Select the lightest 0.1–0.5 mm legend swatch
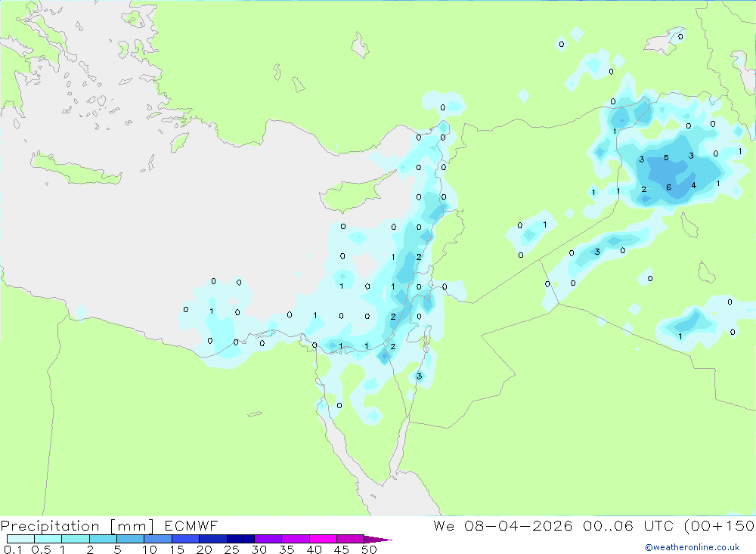Viewport: 756px width, 554px height. coord(20,539)
